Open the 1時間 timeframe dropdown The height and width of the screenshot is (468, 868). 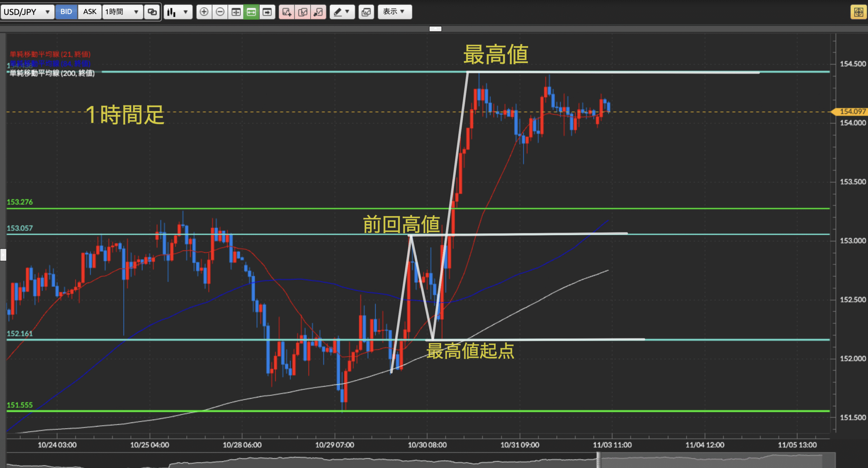click(122, 12)
